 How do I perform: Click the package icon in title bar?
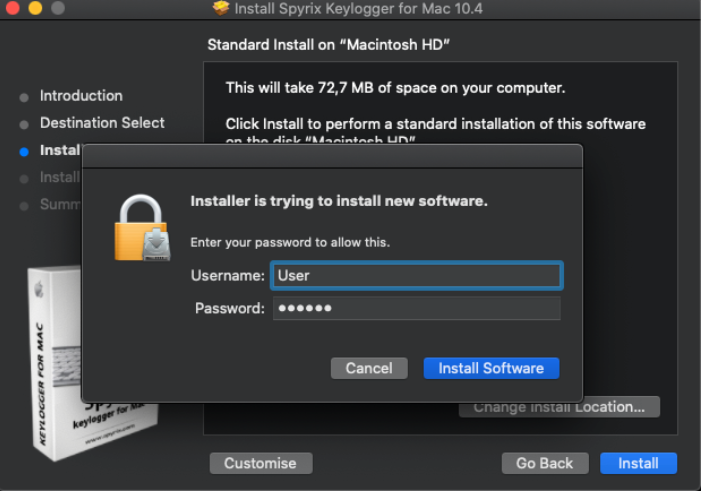[x=220, y=8]
